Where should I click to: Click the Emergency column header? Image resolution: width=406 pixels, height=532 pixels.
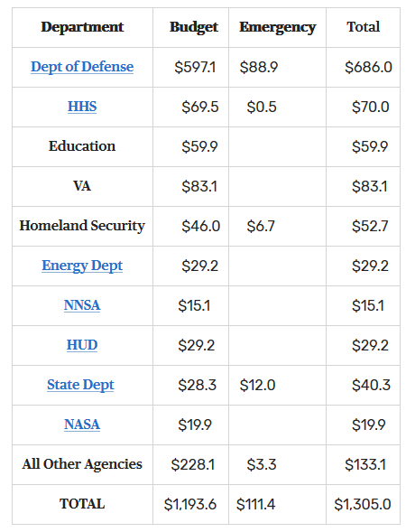(278, 27)
